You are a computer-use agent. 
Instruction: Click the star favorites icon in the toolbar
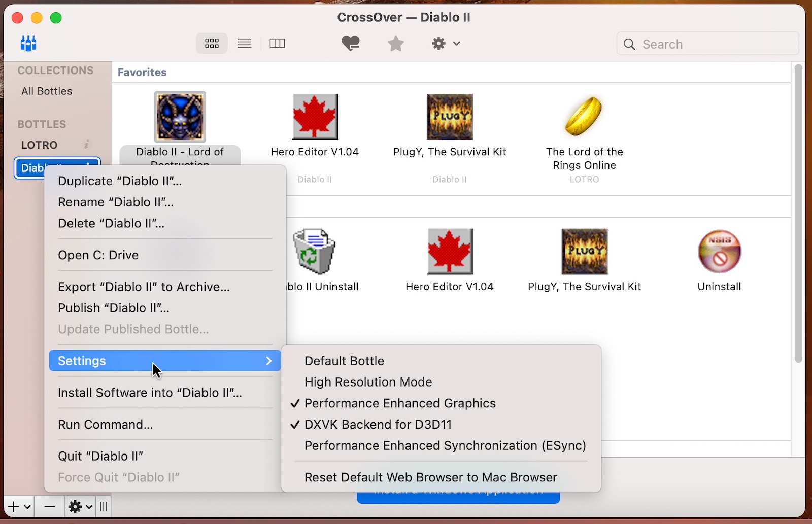coord(395,44)
